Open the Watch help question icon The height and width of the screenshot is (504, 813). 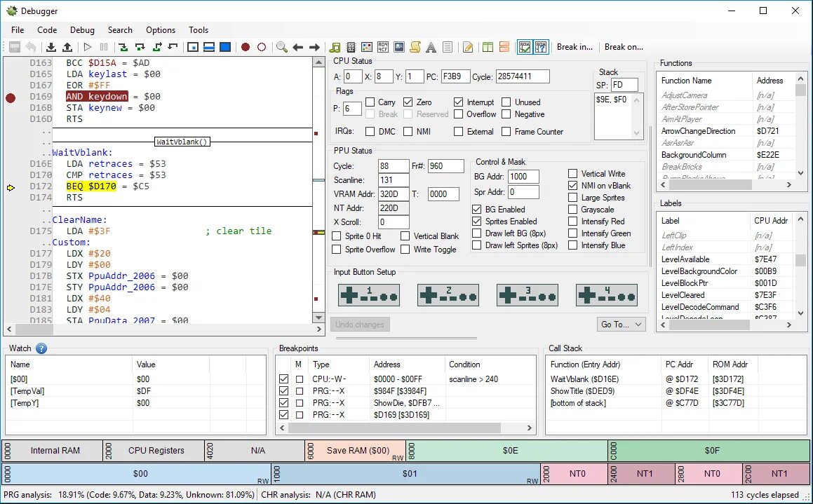(41, 348)
